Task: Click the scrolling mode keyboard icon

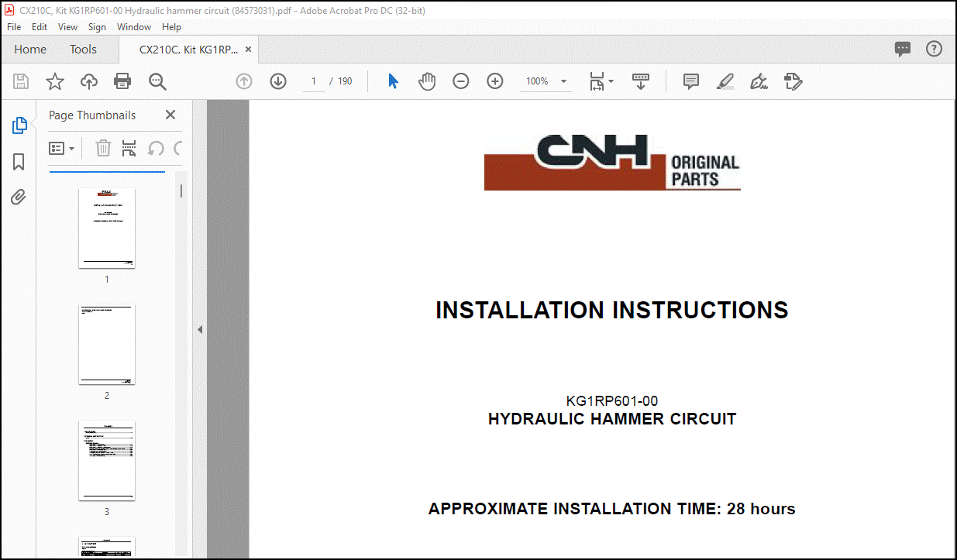Action: pyautogui.click(x=641, y=81)
